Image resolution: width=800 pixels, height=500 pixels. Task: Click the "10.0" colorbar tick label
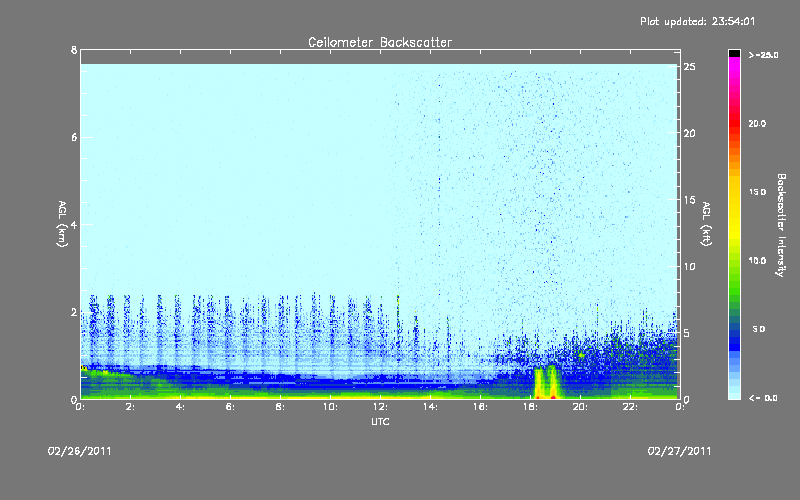[x=757, y=260]
